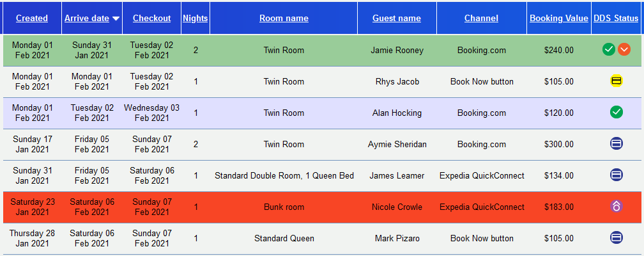Sort by Checkout column header
The width and height of the screenshot is (644, 256).
(151, 18)
